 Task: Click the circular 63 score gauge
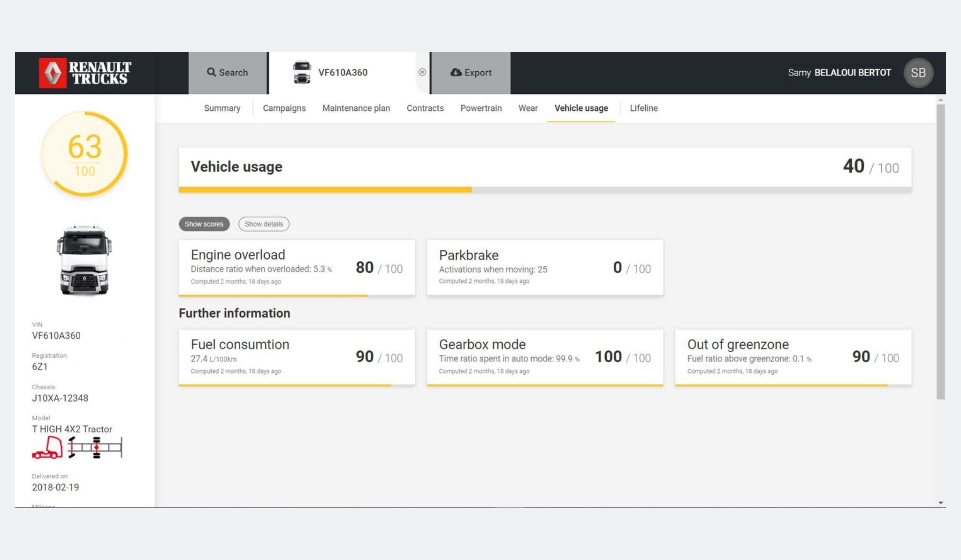click(x=84, y=154)
